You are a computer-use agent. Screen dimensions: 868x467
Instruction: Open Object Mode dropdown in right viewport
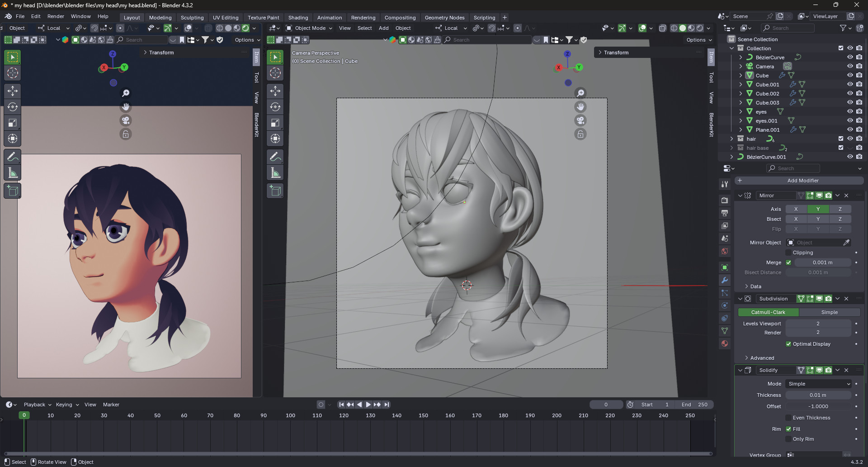[x=309, y=28]
